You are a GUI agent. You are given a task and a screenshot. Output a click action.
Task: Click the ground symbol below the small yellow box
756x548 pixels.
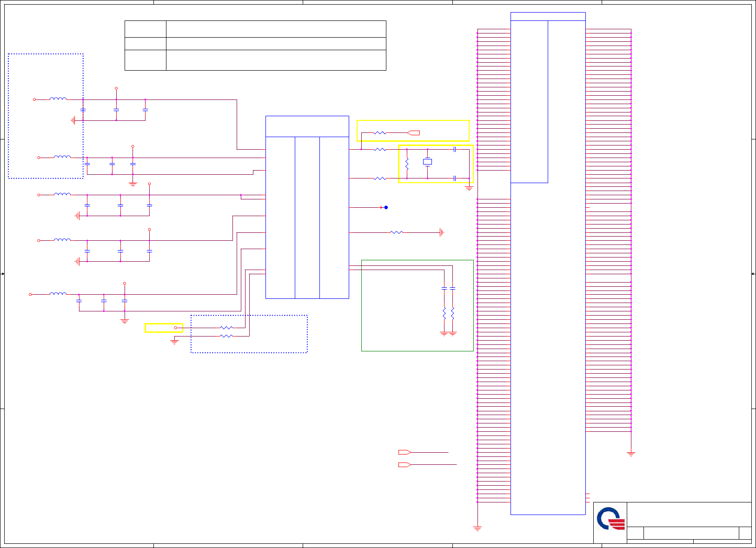[174, 342]
